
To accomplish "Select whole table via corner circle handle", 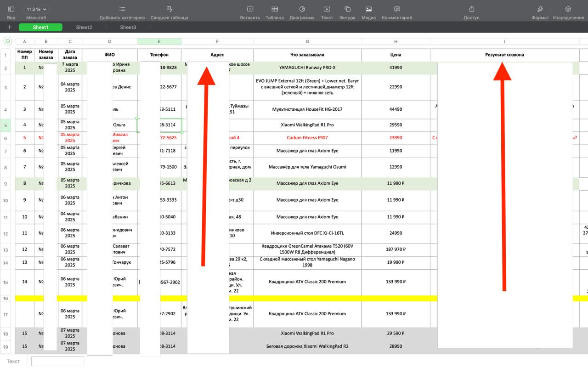I will click(x=7, y=41).
